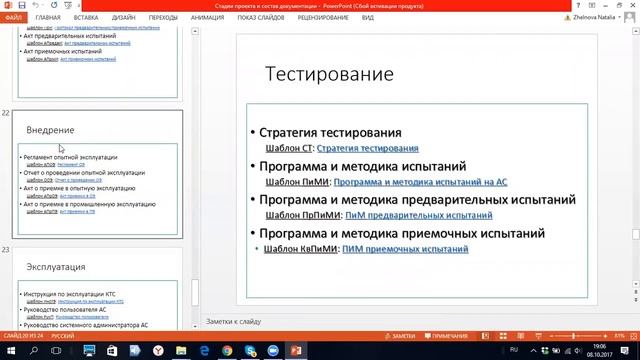Click the 81% zoom level value
The image size is (640, 360).
(x=619, y=336)
